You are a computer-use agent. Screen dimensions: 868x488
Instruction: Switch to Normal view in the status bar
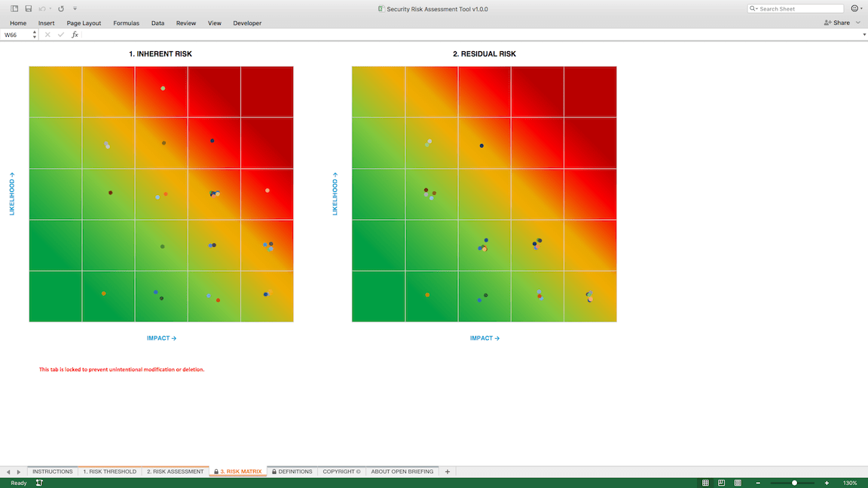tap(704, 482)
